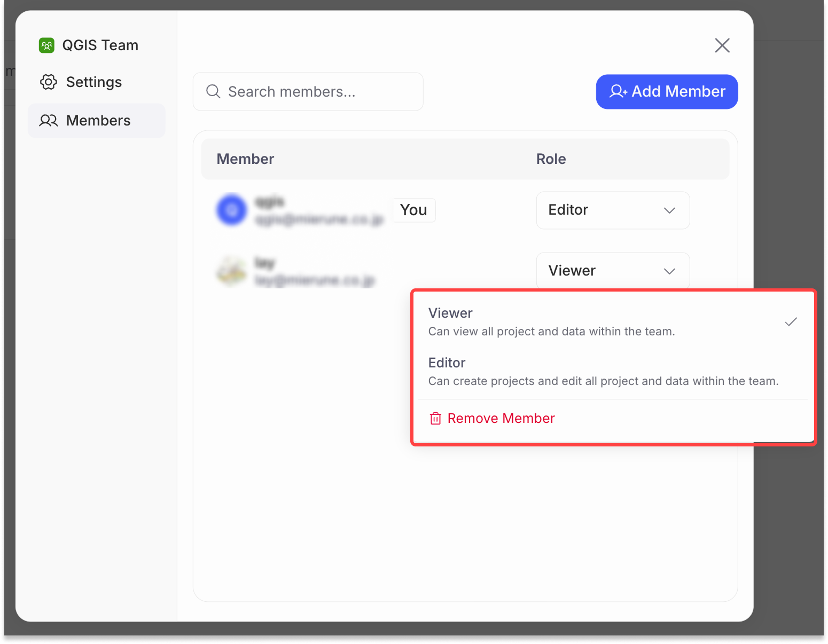Screen dimensions: 828x644
Task: Click the Remove Member option
Action: click(501, 419)
